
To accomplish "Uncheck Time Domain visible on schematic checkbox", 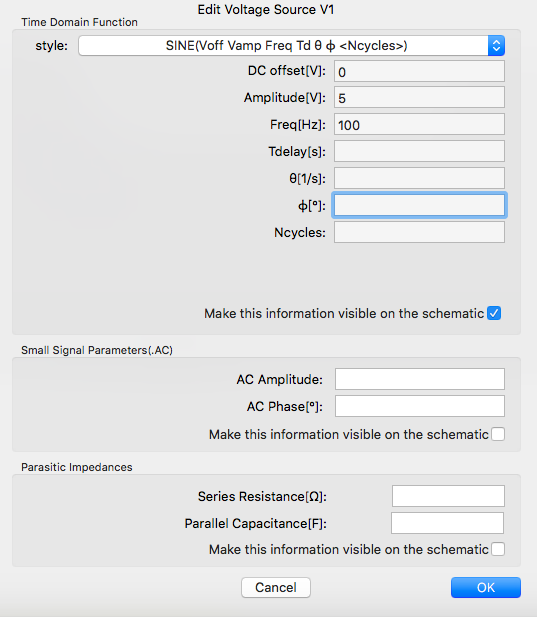I will [494, 313].
